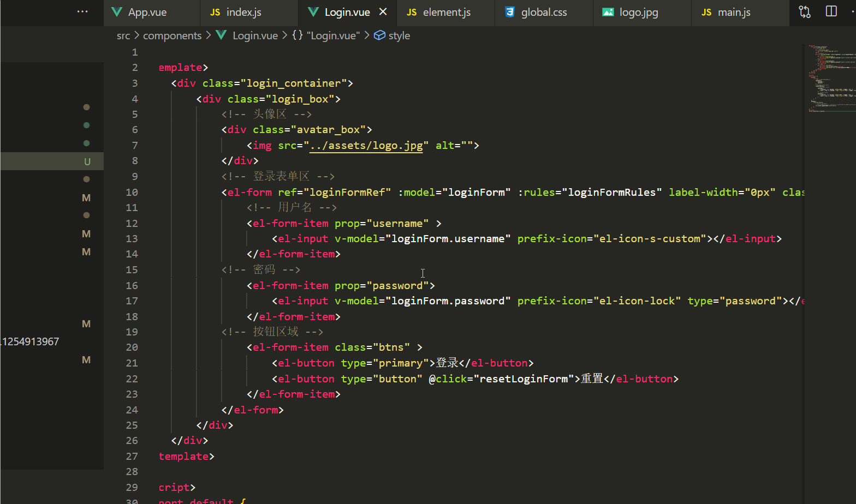Go to the main.js tab
This screenshot has height=504, width=856.
pos(740,13)
